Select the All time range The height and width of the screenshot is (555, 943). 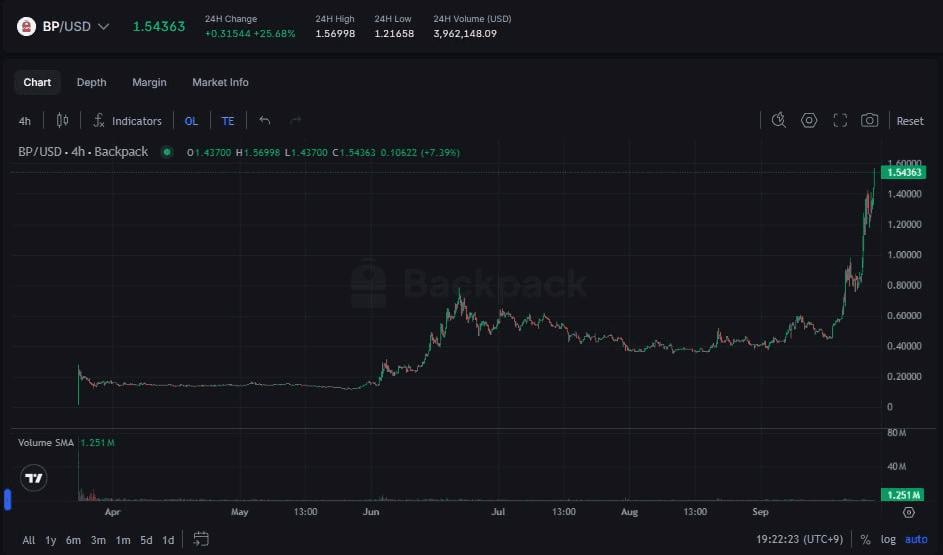[x=28, y=540]
